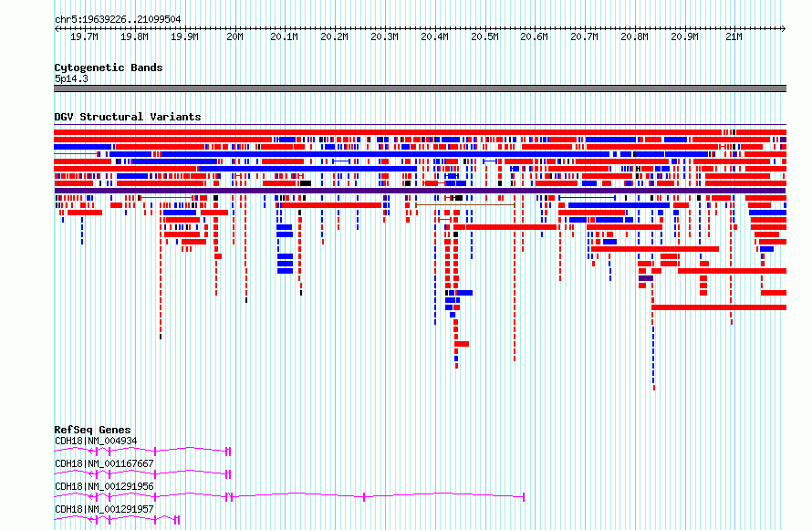
Task: Click the 20.6M ruler position label
Action: pyautogui.click(x=535, y=36)
